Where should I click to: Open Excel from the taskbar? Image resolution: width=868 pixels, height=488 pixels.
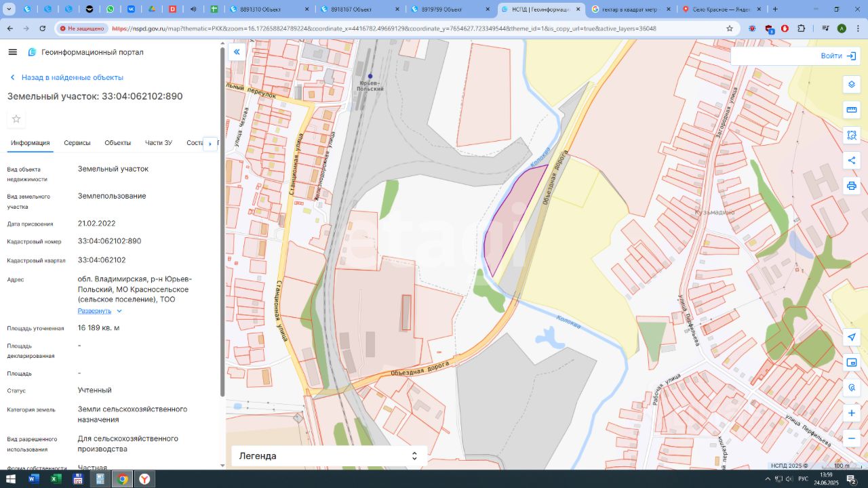click(x=56, y=479)
